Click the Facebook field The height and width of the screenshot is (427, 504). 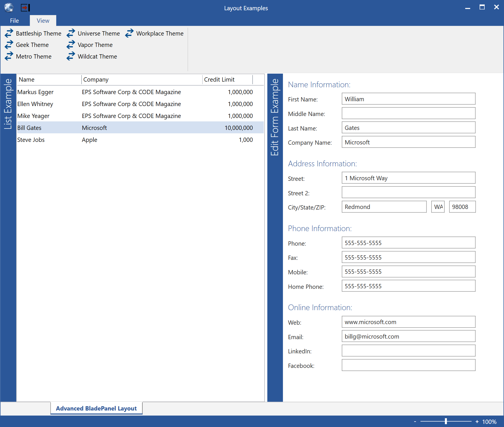408,365
